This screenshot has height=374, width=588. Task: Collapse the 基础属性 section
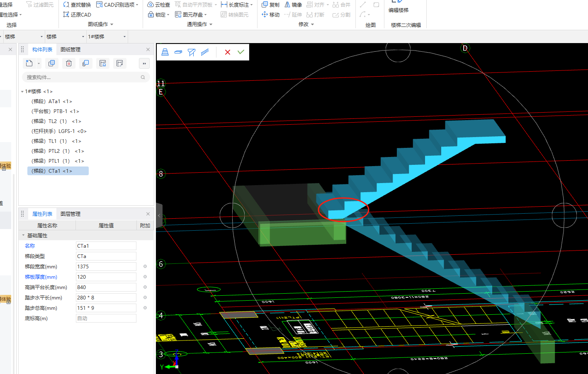pos(23,235)
